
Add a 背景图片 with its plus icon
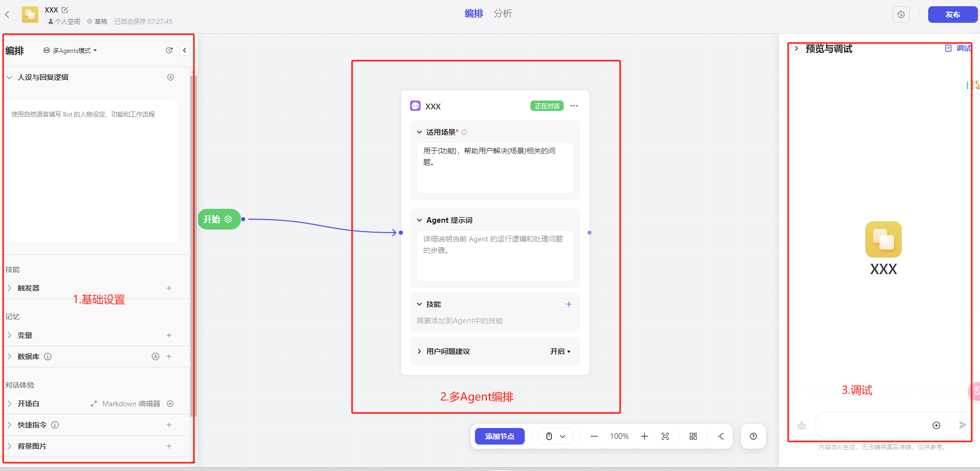click(x=169, y=446)
